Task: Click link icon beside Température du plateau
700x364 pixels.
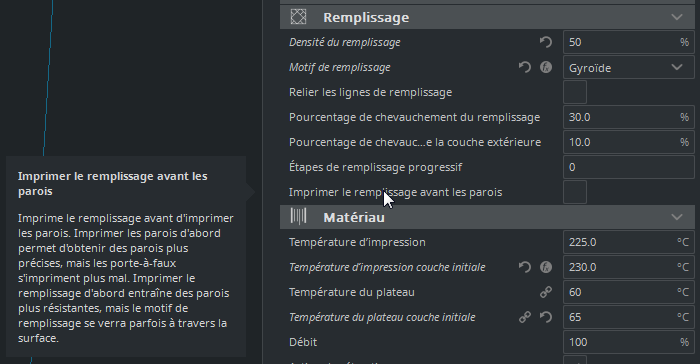Action: [x=546, y=292]
